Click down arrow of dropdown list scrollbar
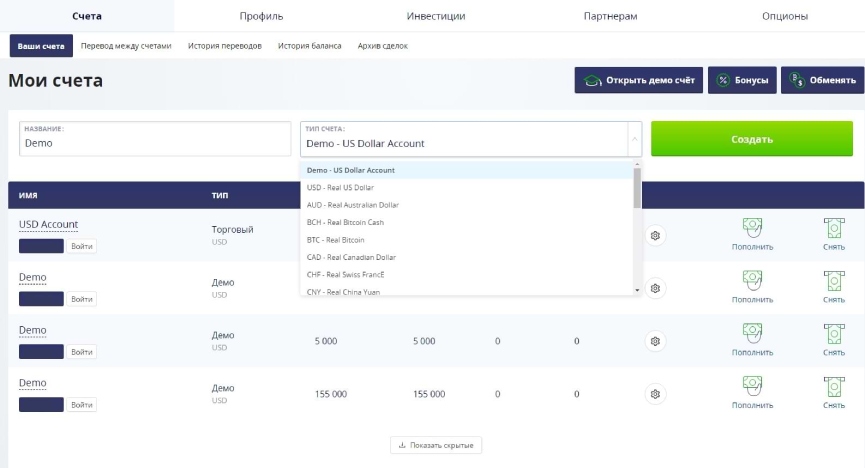Image resolution: width=865 pixels, height=468 pixels. click(x=637, y=290)
